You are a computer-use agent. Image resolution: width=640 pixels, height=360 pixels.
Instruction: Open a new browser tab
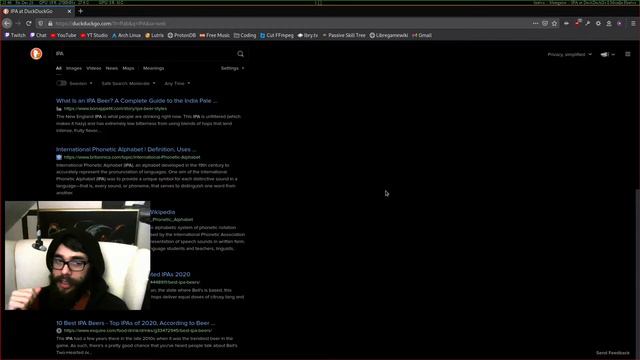point(80,11)
